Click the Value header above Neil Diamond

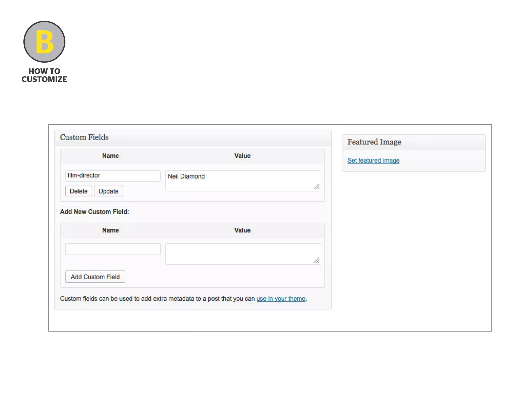pyautogui.click(x=242, y=156)
